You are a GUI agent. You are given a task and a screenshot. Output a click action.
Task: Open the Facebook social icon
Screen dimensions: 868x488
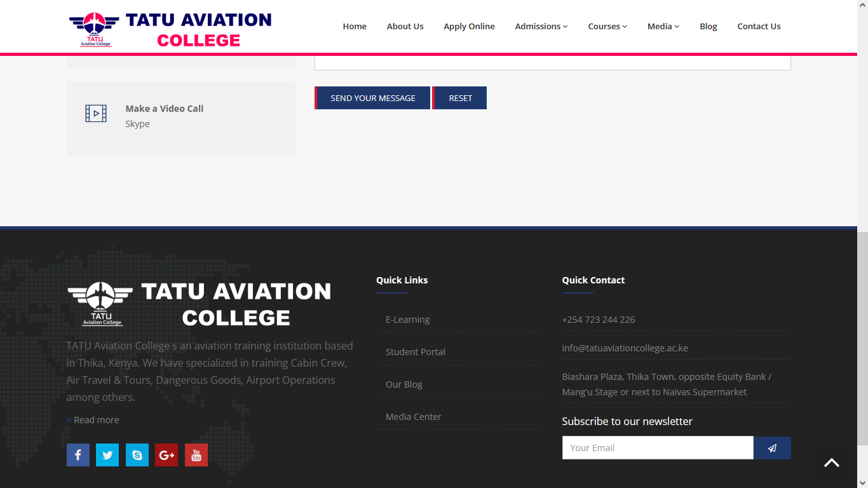coord(78,455)
